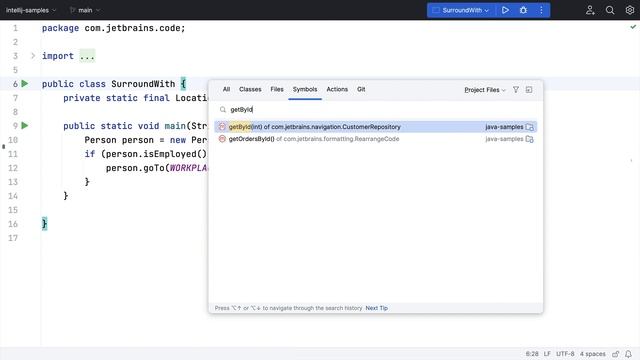Switch to the Files tab
The image size is (640, 360).
(x=277, y=89)
